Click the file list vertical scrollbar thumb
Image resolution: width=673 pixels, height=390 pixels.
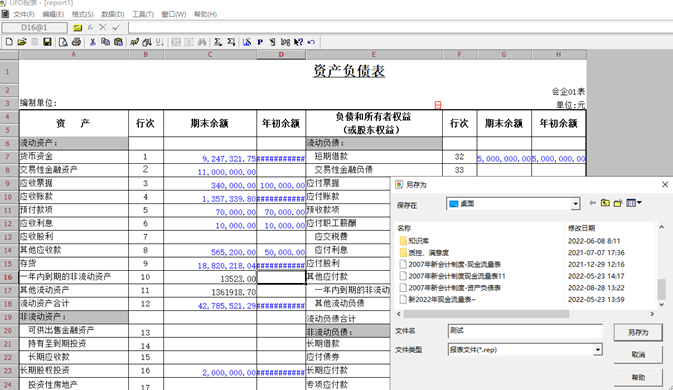coord(661,289)
